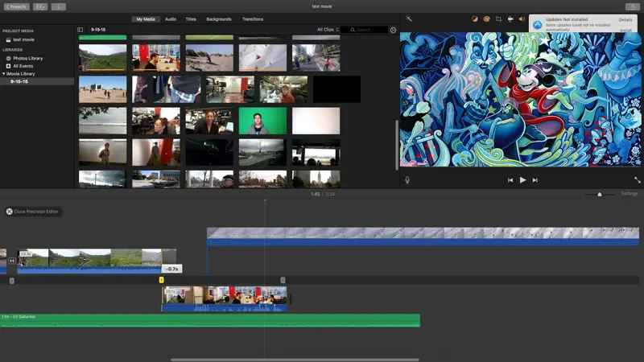Click the Mickey painting preview viewer

coord(520,99)
